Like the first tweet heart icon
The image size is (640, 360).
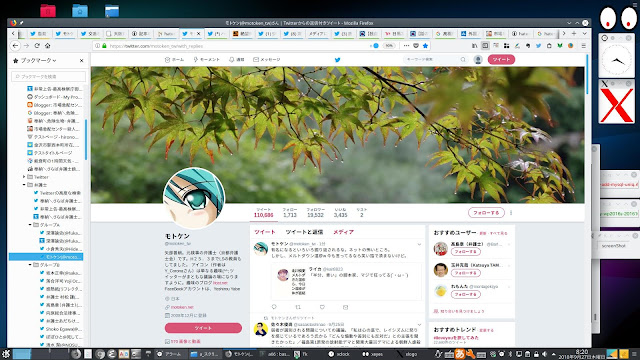click(322, 307)
